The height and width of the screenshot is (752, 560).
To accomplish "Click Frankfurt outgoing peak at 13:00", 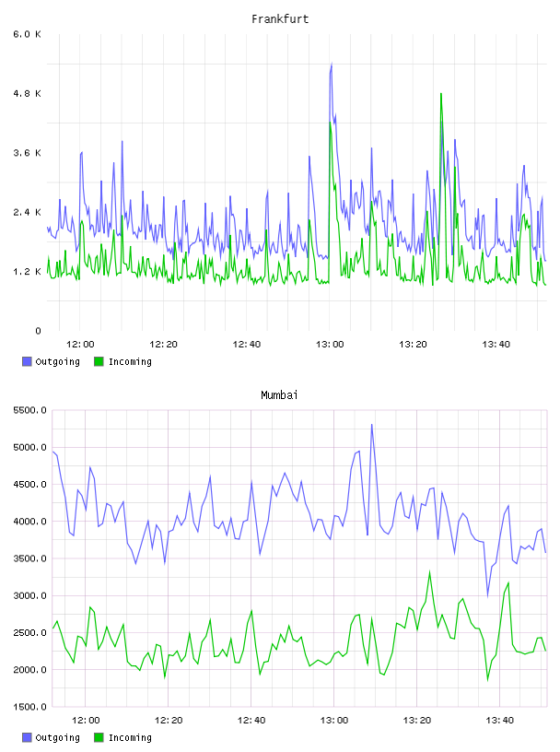I will click(332, 65).
